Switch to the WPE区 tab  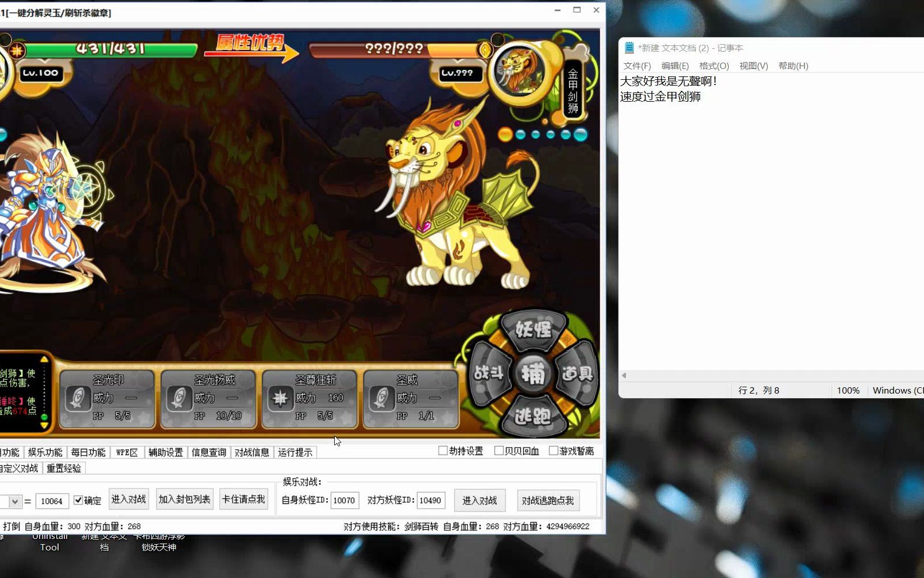pos(127,453)
